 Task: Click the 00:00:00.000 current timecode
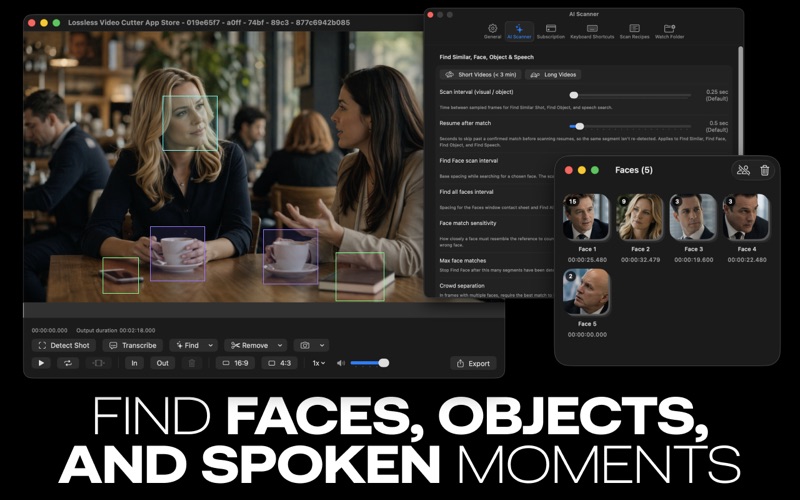pos(49,331)
